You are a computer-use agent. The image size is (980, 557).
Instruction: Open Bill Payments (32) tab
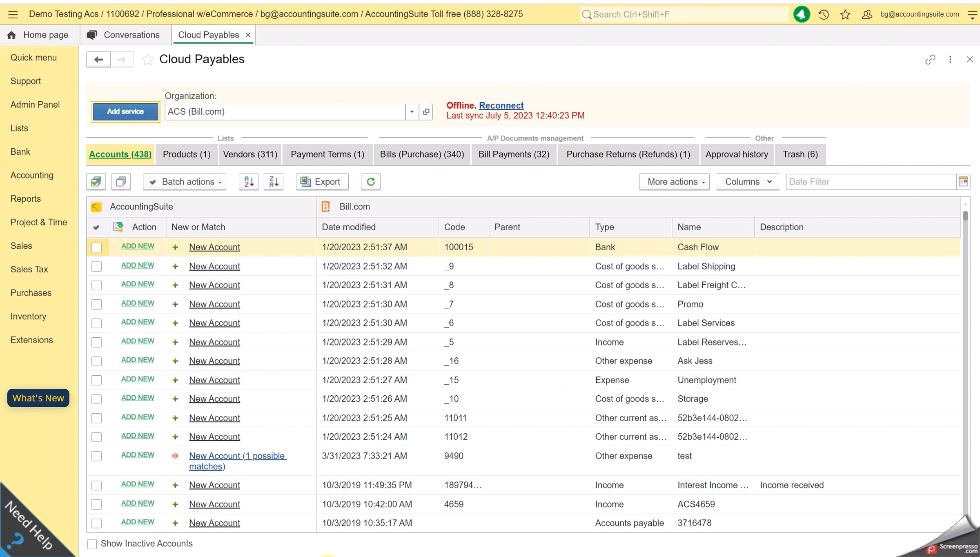[514, 154]
